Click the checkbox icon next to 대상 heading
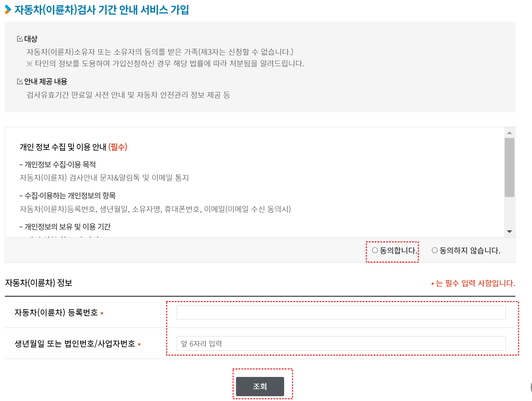The width and height of the screenshot is (532, 401). coord(19,38)
